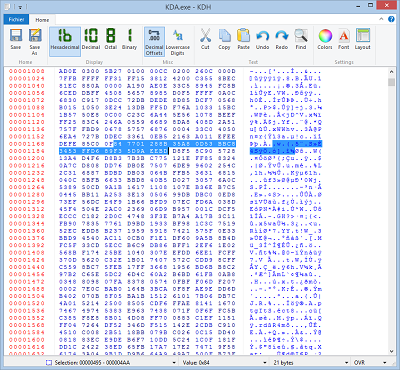Open the Fichier file menu

coord(16,19)
